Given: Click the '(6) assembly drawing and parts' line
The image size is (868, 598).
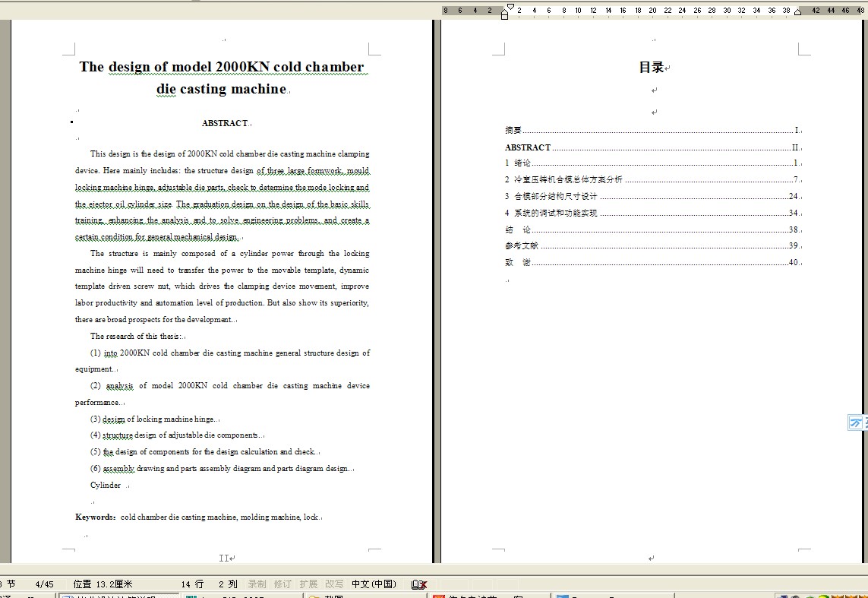Looking at the screenshot, I should pyautogui.click(x=219, y=468).
